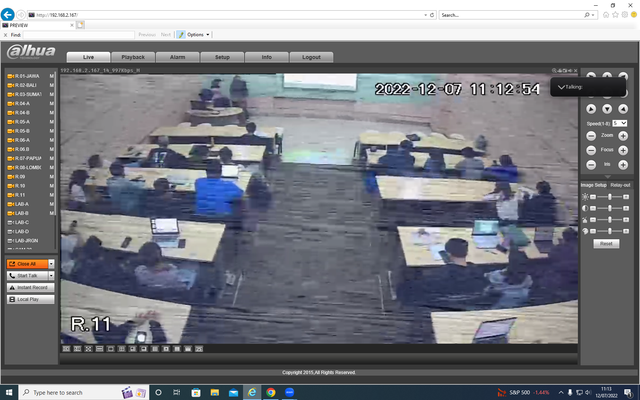
Task: Open File Explorer from the taskbar
Action: coord(215,392)
